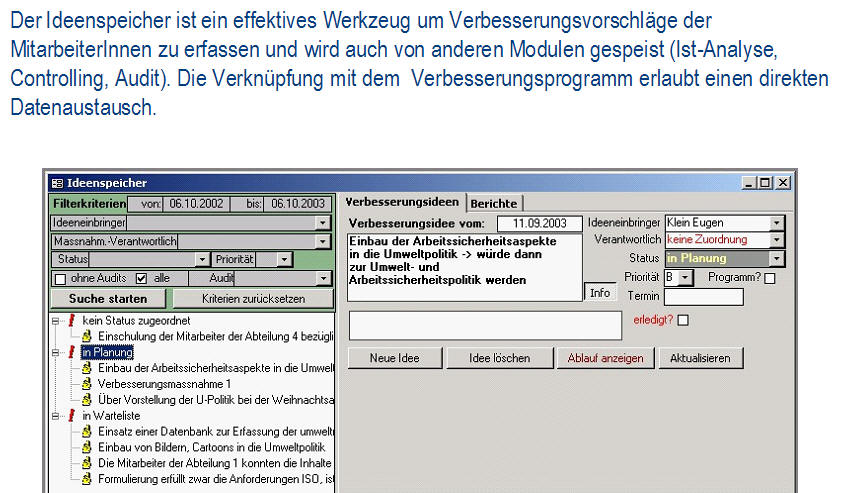Click the idea icon beside 'Einschulung der Mitarbeiter'
842x493 pixels.
pyautogui.click(x=87, y=336)
